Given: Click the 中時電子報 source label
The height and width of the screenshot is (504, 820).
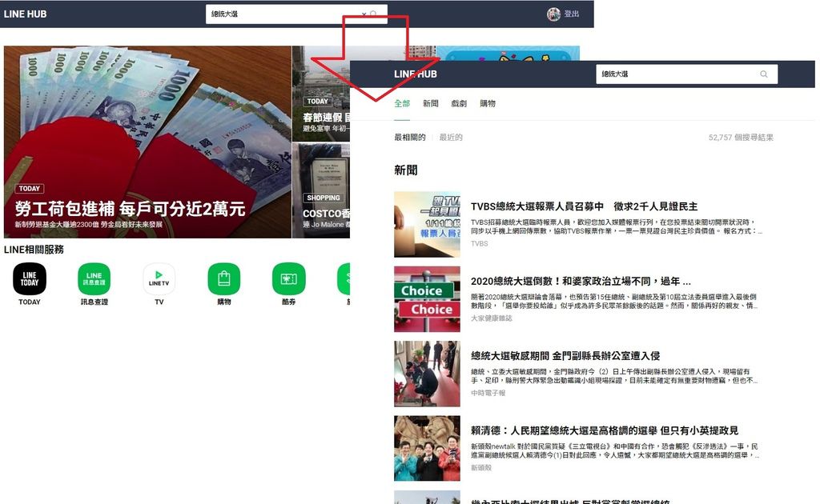Looking at the screenshot, I should [488, 393].
